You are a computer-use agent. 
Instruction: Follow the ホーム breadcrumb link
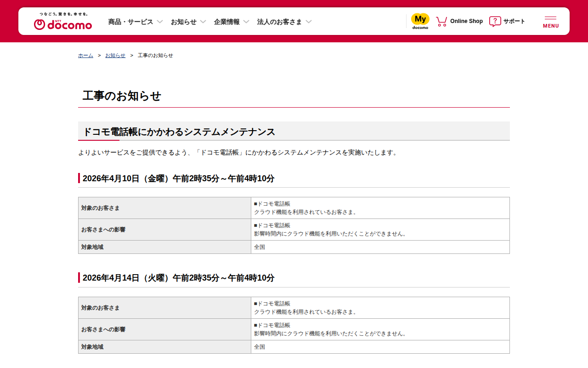coord(85,55)
